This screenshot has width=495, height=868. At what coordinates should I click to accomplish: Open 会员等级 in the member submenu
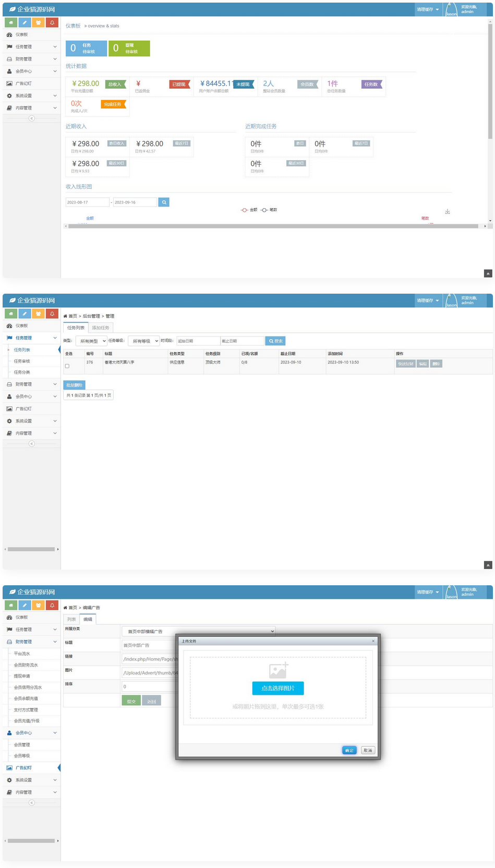(22, 756)
